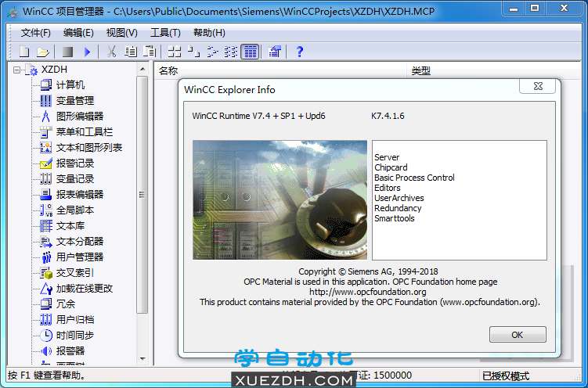
Task: Select the XZDH project root item
Action: coord(54,70)
